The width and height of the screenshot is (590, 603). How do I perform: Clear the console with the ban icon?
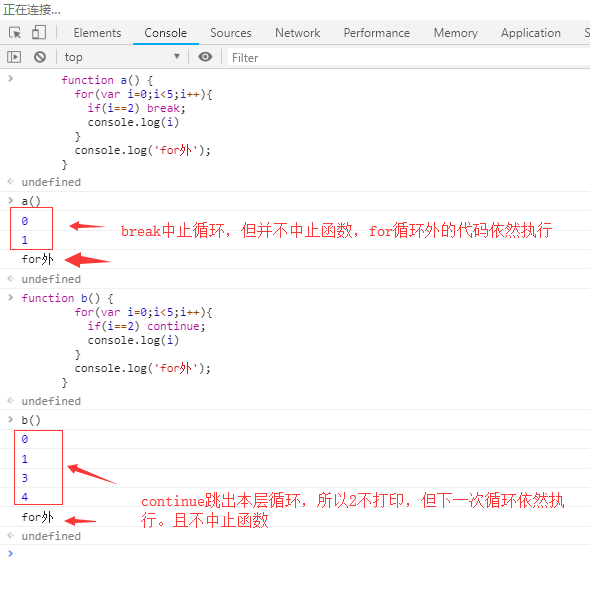[40, 57]
